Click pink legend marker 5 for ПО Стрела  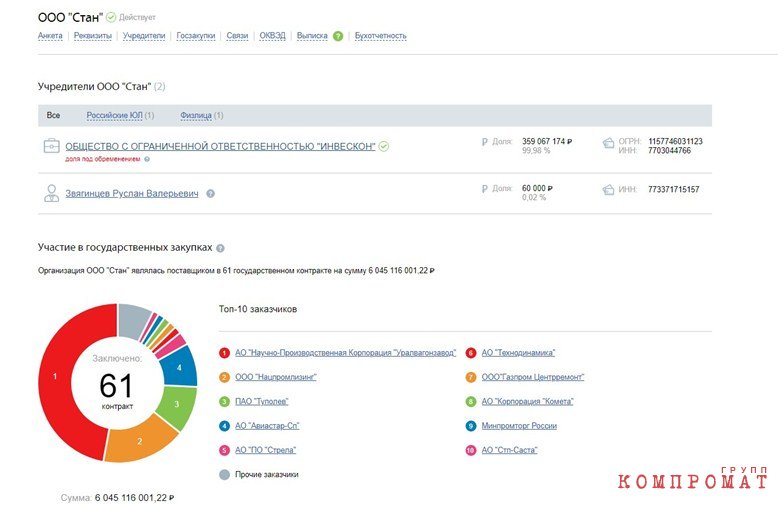point(224,450)
